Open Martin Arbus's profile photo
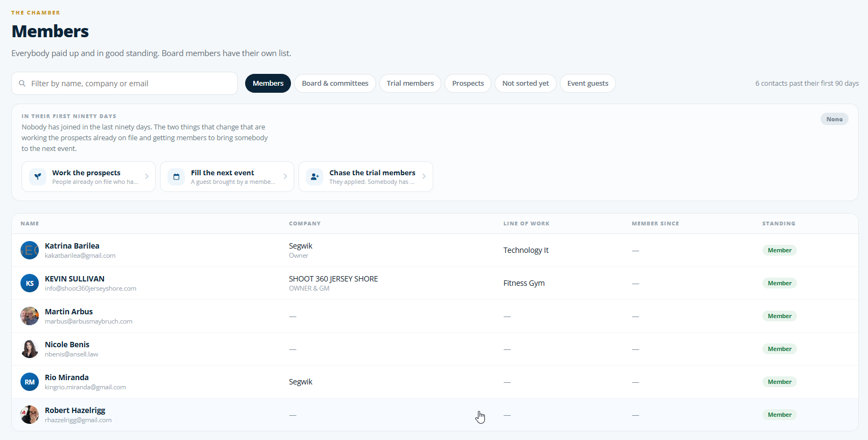Viewport: 868px width, 440px height. pyautogui.click(x=30, y=316)
